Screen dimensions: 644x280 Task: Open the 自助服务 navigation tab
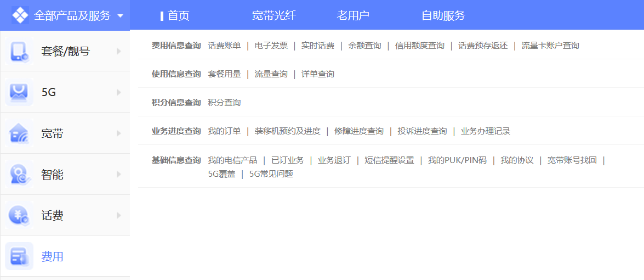pos(443,15)
